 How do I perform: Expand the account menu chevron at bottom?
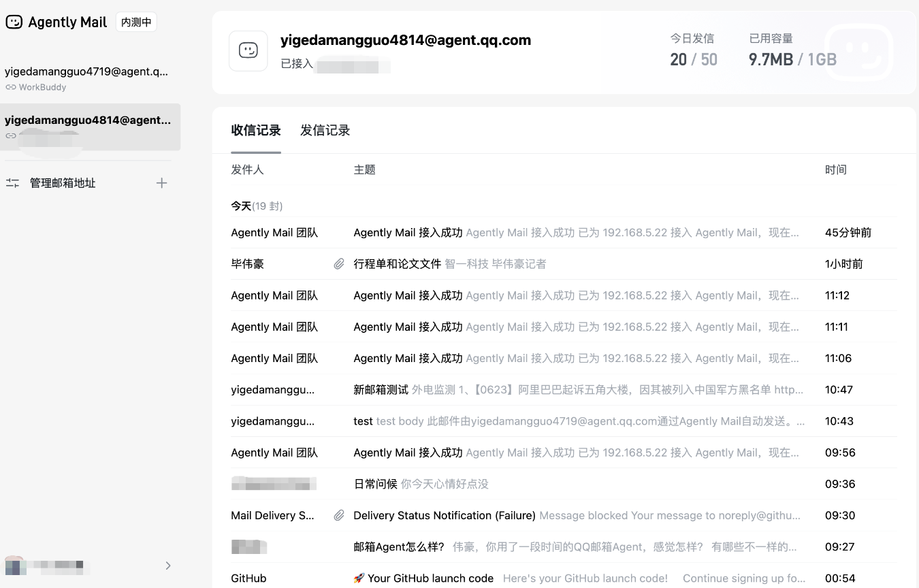tap(168, 566)
